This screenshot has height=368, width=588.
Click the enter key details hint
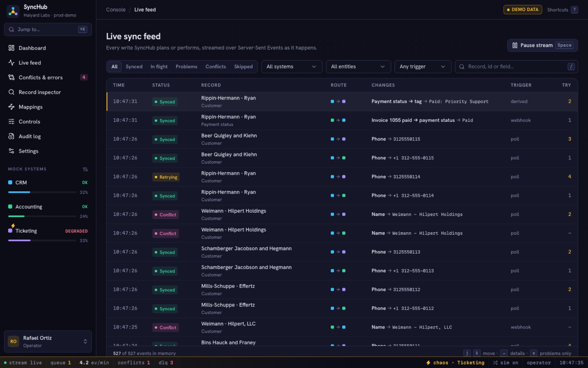point(504,353)
